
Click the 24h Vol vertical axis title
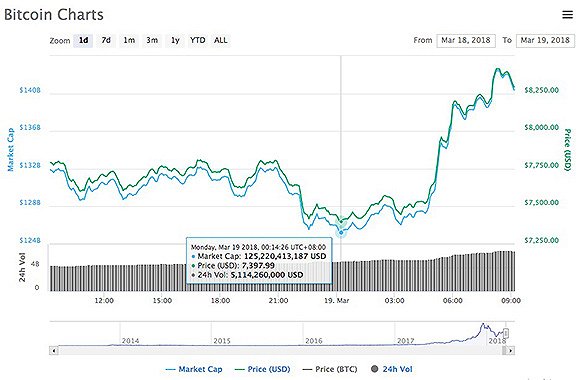tap(22, 267)
